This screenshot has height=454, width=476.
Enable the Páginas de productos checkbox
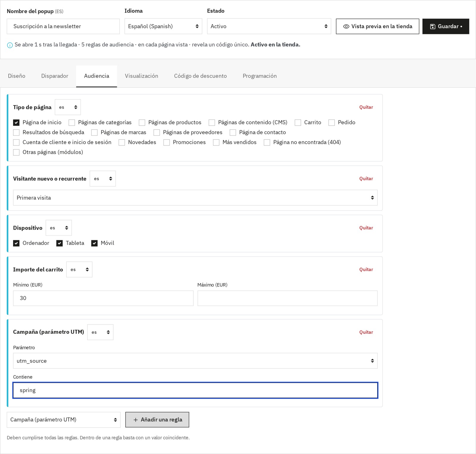tap(142, 123)
